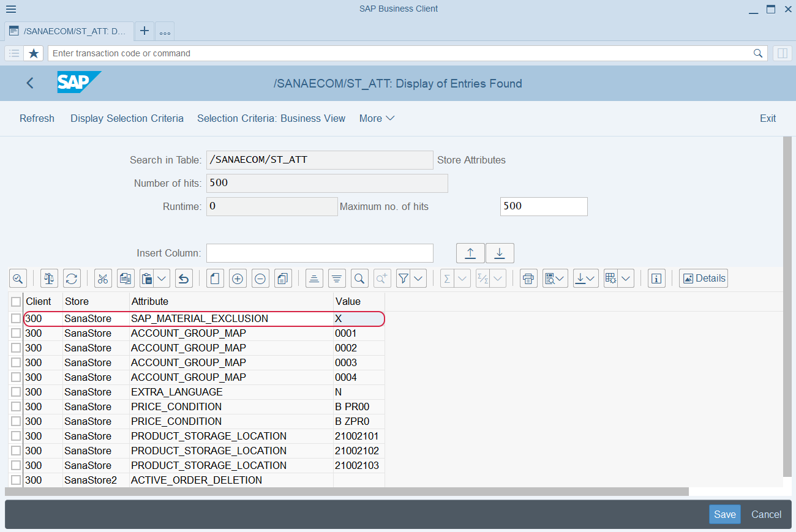Viewport: 796px width, 532px height.
Task: Click the Delete row minus icon
Action: point(260,279)
